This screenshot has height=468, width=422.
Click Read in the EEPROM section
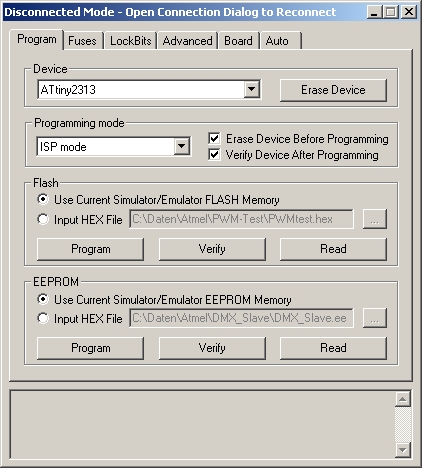point(333,348)
